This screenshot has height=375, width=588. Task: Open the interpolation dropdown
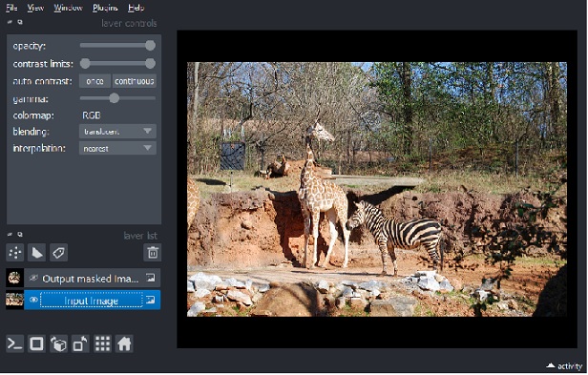[117, 148]
